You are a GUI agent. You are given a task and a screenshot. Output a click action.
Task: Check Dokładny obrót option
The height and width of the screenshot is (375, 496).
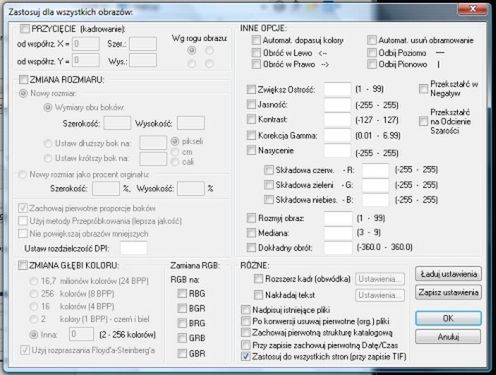click(x=251, y=247)
